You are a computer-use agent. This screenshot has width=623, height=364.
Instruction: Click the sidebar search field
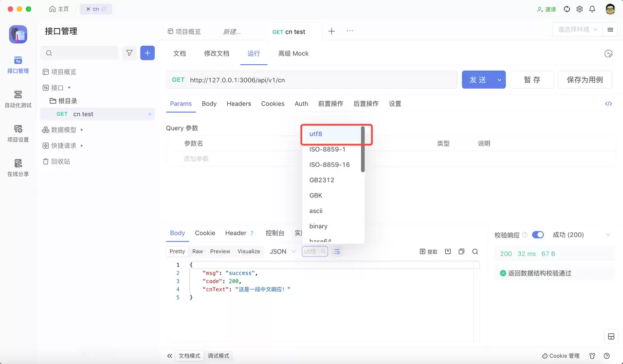point(80,53)
